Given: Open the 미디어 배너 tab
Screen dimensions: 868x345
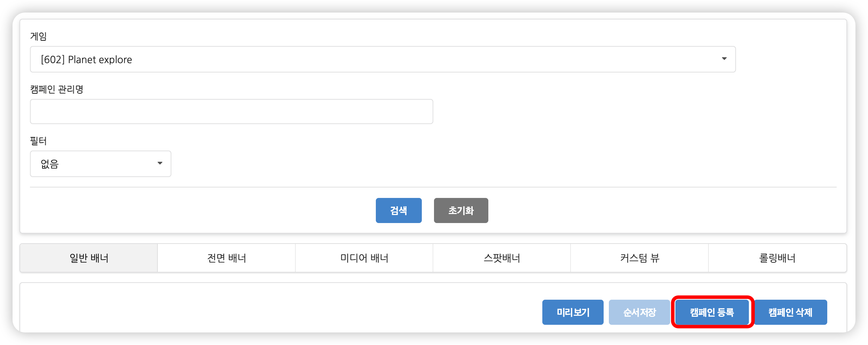Looking at the screenshot, I should tap(364, 258).
